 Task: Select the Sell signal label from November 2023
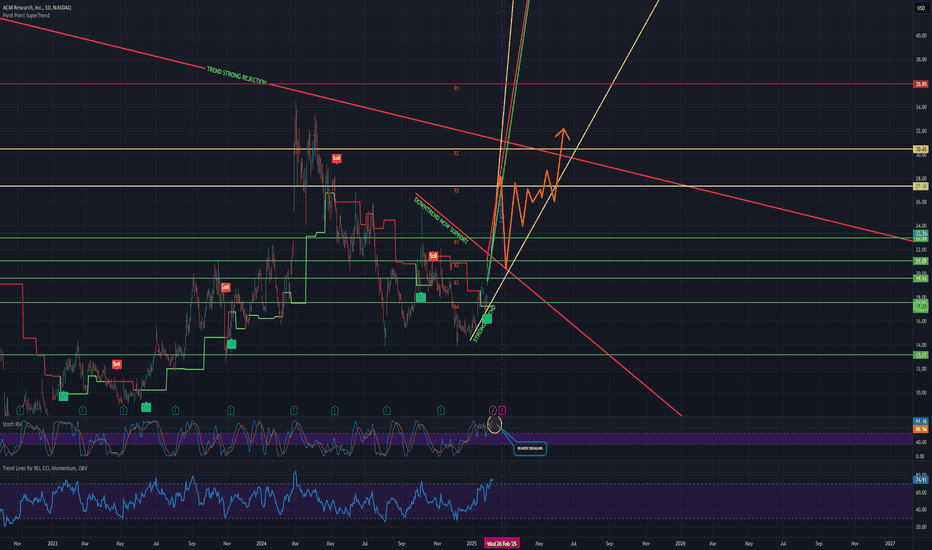pos(226,287)
